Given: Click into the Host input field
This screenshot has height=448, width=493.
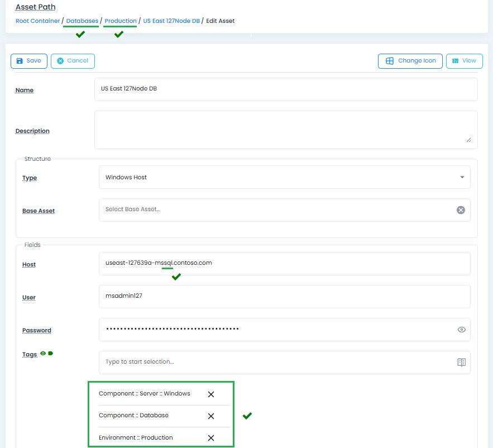Looking at the screenshot, I should pyautogui.click(x=284, y=263).
